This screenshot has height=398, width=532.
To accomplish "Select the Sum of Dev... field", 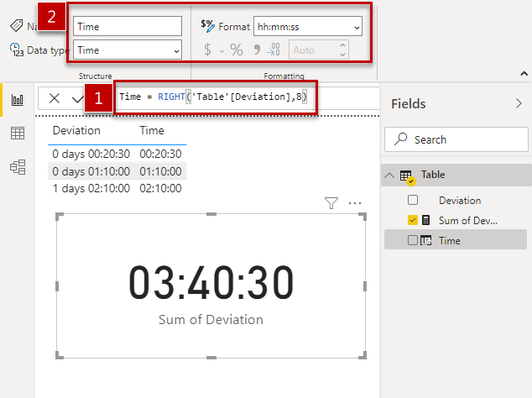I will (x=468, y=220).
